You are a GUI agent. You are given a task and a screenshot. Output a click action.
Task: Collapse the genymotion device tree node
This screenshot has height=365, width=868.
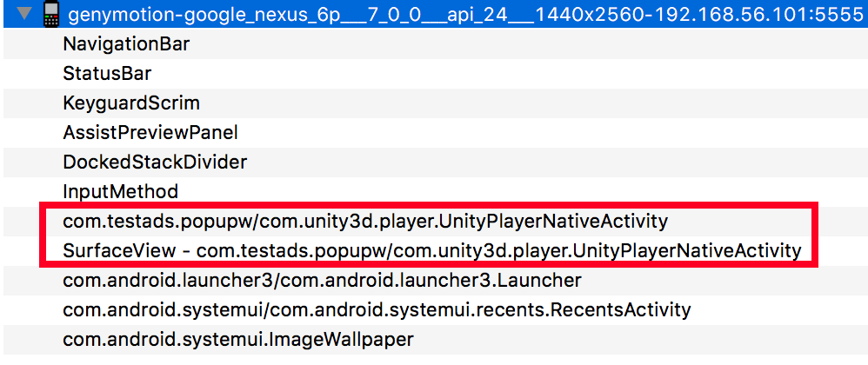24,15
